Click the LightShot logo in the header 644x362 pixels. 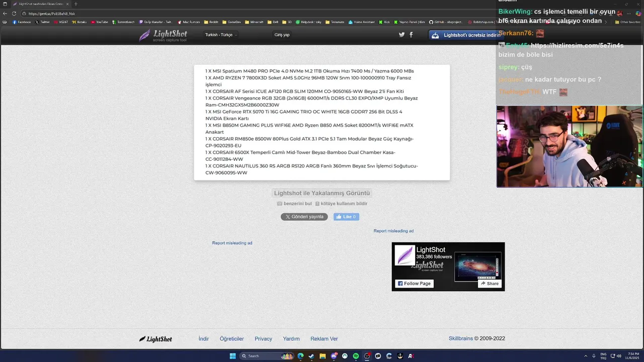pos(163,35)
